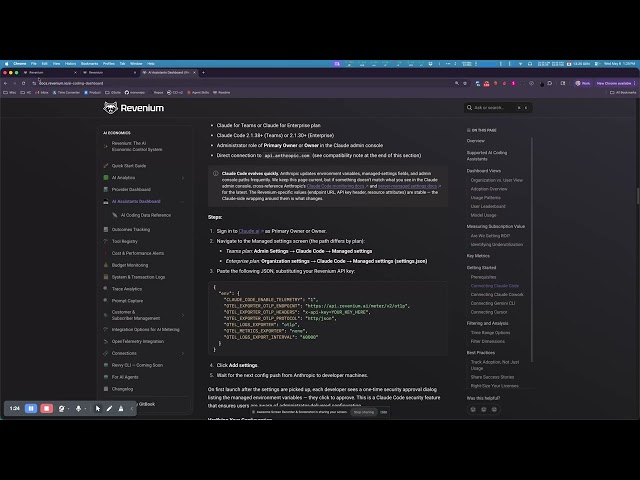Open Provider Dashboard in the sidebar
This screenshot has width=640, height=480.
[x=131, y=189]
